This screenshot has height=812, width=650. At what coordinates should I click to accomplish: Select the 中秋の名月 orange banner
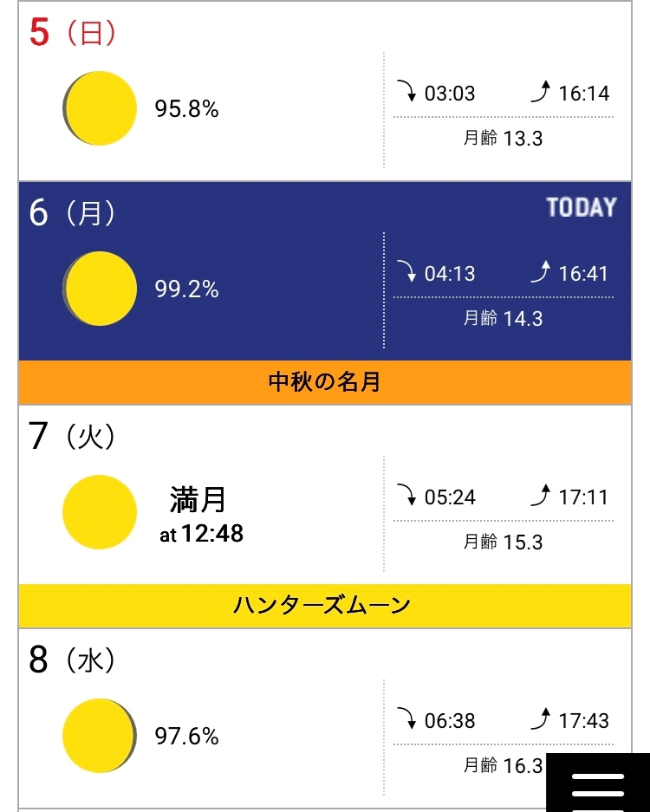(x=325, y=382)
